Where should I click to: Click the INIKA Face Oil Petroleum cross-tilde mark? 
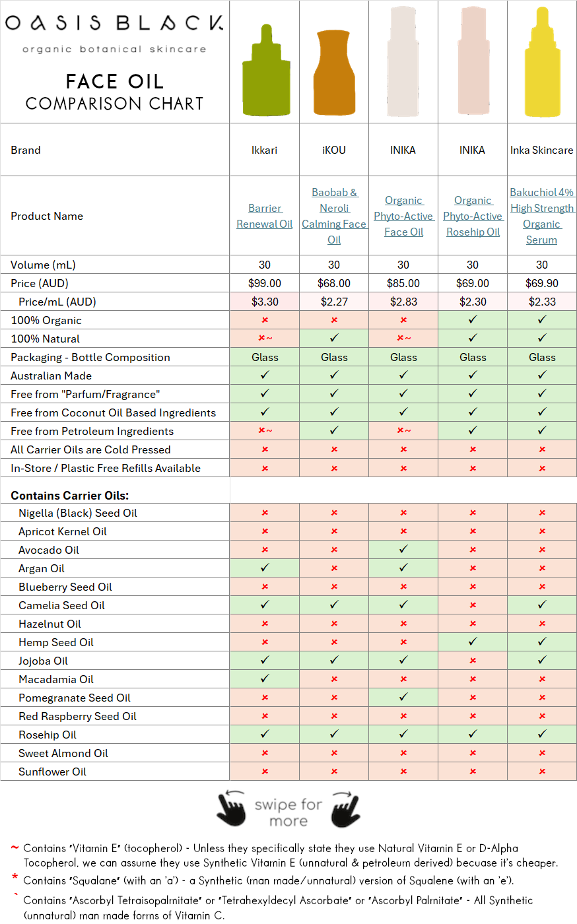(403, 431)
